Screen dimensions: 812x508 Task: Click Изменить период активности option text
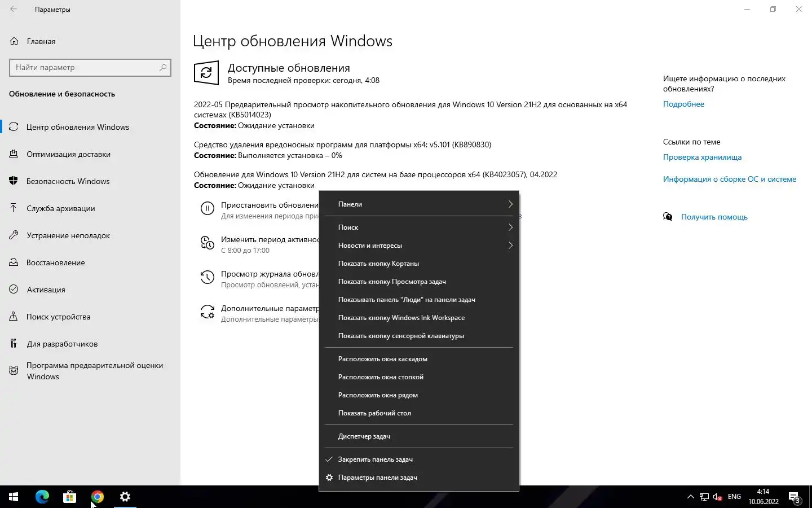[270, 239]
